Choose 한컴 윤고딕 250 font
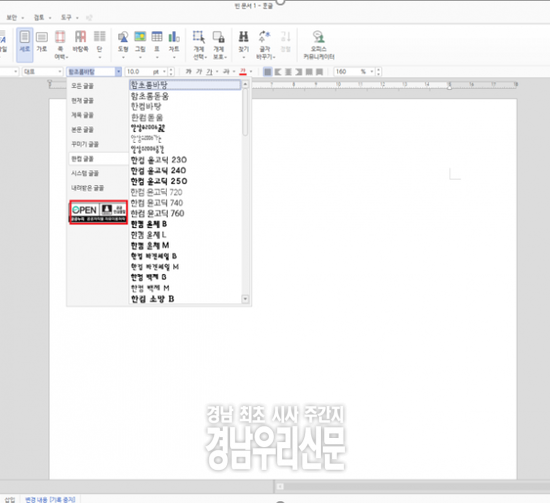Image resolution: width=550 pixels, height=503 pixels. [x=159, y=181]
